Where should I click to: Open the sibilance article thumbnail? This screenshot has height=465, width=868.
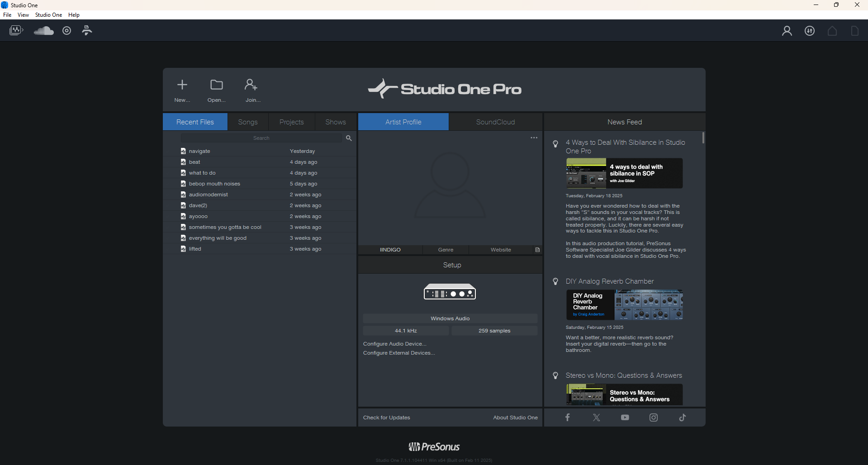point(624,173)
